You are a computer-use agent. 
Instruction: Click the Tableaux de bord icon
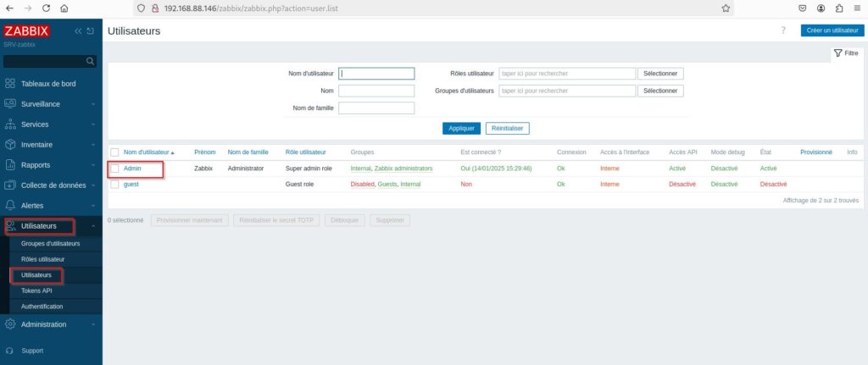[10, 84]
